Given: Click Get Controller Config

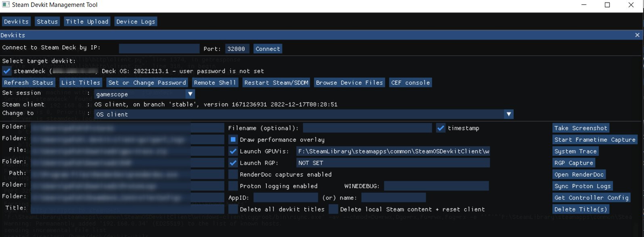Looking at the screenshot, I should coord(591,198).
